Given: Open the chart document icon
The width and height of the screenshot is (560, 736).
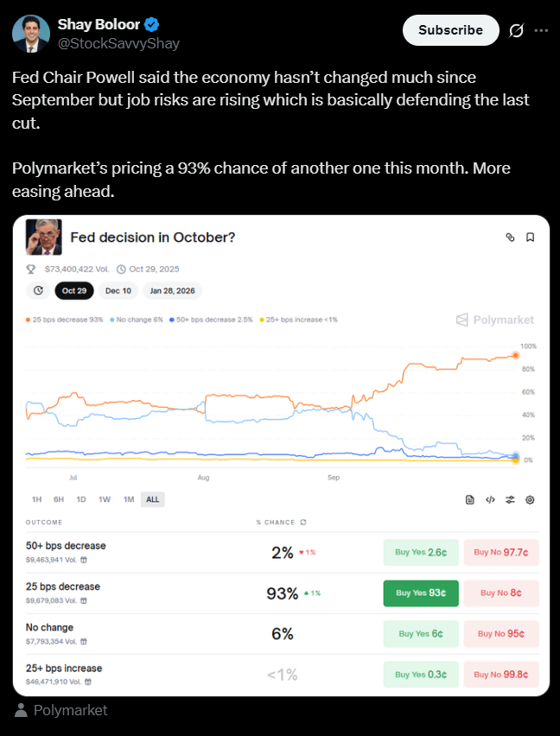Looking at the screenshot, I should (470, 499).
